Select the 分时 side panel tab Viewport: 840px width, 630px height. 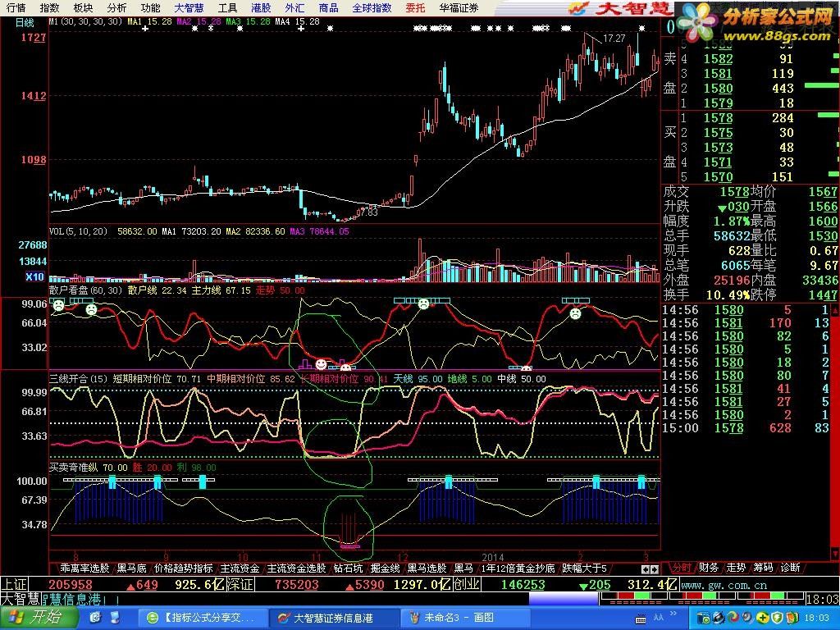tap(682, 568)
